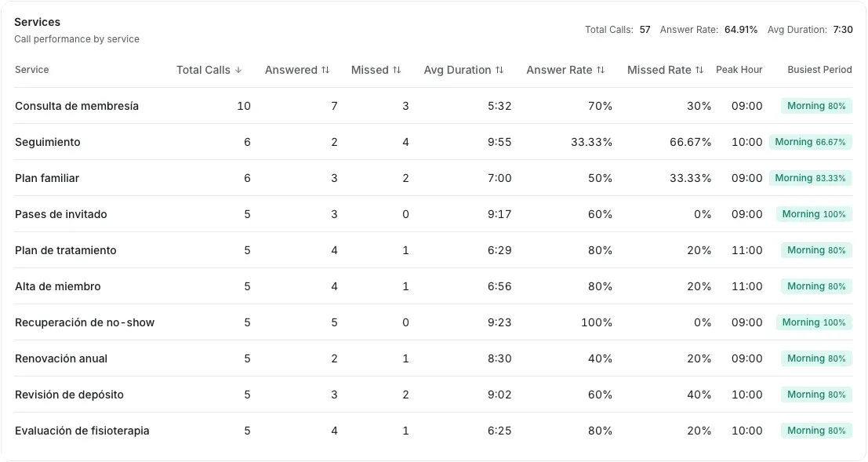Click Morning 66.67% badge for Seguimiento
Screen dimensions: 868x462
(810, 142)
